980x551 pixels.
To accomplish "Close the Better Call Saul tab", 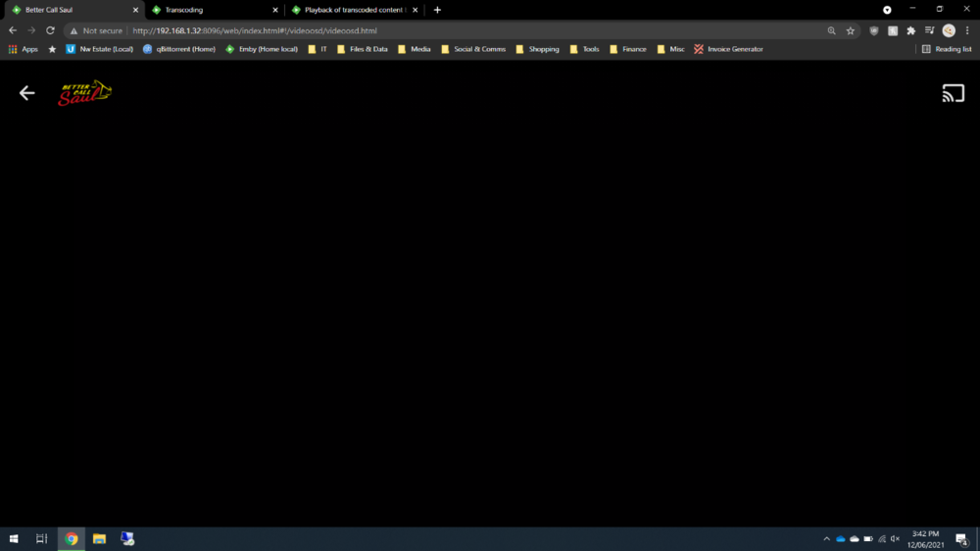I will [x=135, y=10].
